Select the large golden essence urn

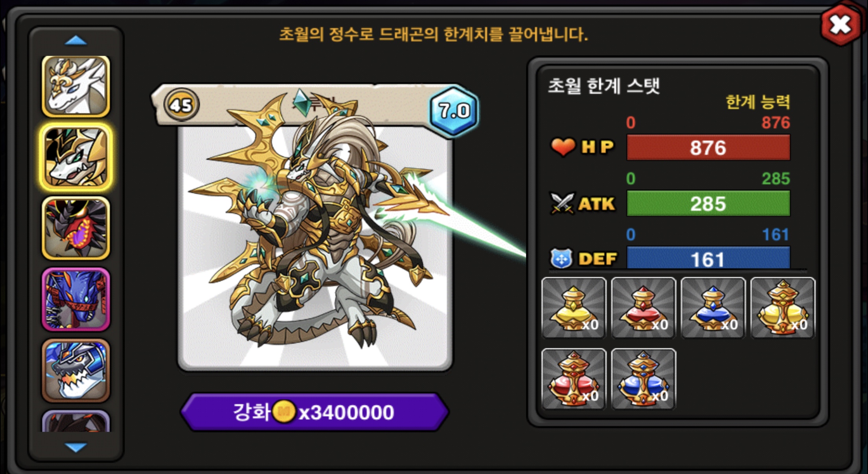tap(783, 307)
